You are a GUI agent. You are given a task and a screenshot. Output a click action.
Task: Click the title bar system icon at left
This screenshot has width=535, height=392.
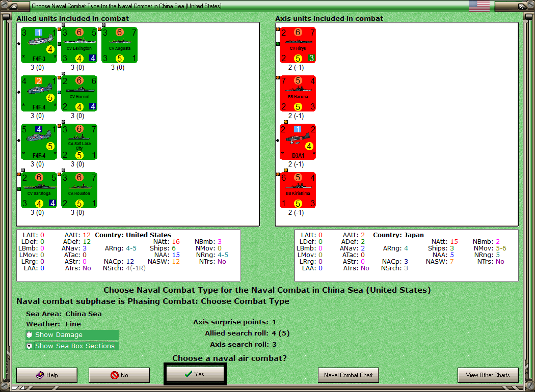13,6
